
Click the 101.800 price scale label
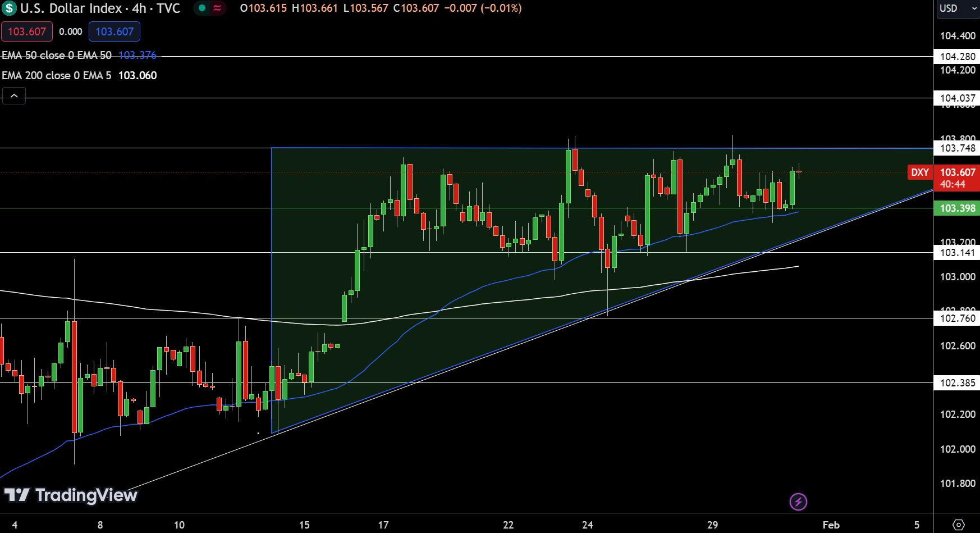(x=958, y=483)
